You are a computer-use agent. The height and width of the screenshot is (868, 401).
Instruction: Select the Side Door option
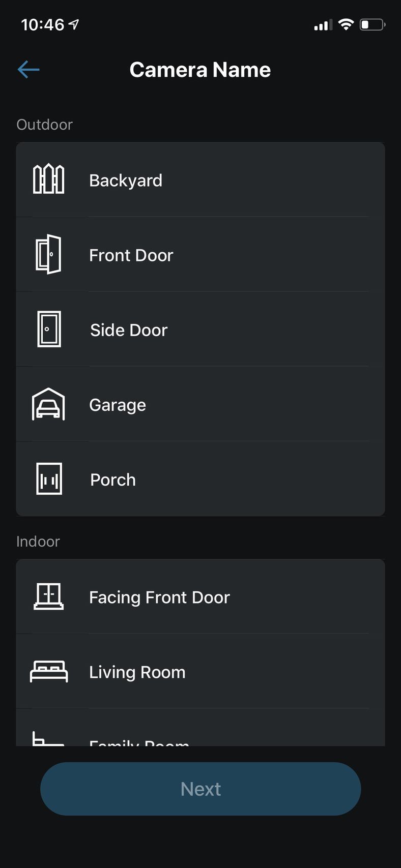[x=200, y=329]
